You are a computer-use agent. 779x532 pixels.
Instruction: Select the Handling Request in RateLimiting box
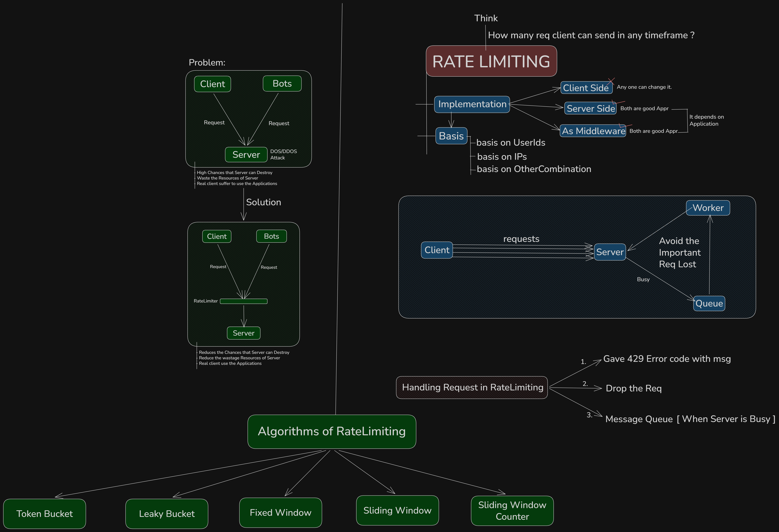pos(472,387)
